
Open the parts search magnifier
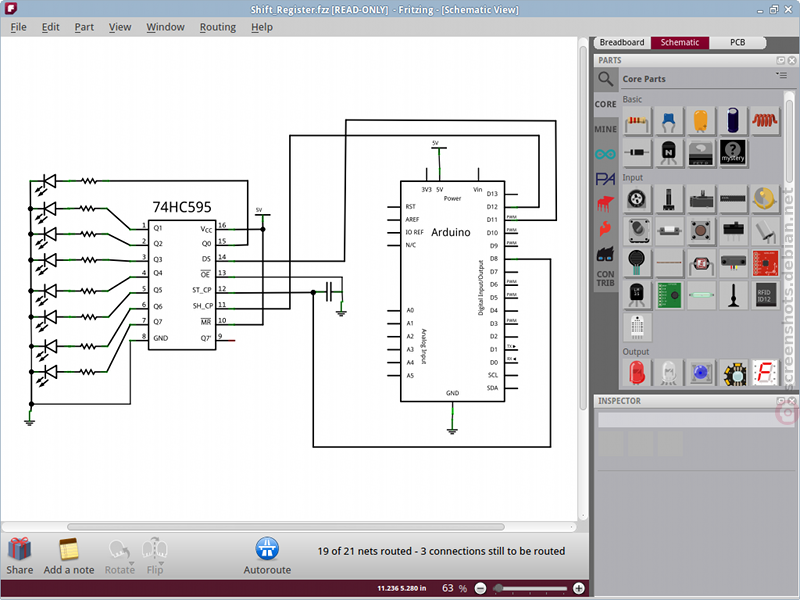tap(606, 79)
